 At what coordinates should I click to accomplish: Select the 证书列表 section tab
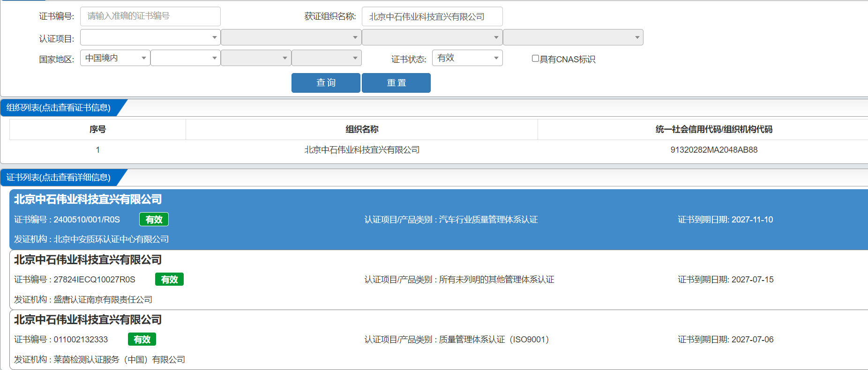pos(59,178)
